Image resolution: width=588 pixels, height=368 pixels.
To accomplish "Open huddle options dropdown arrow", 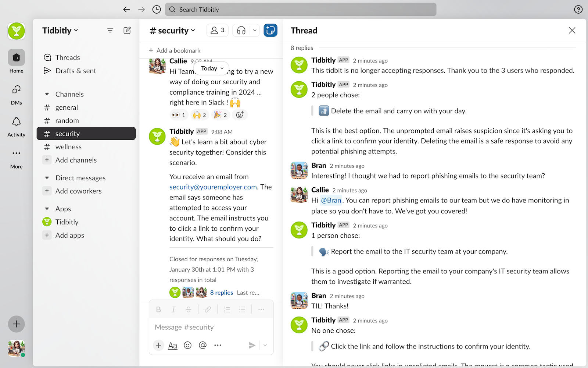I will point(255,31).
